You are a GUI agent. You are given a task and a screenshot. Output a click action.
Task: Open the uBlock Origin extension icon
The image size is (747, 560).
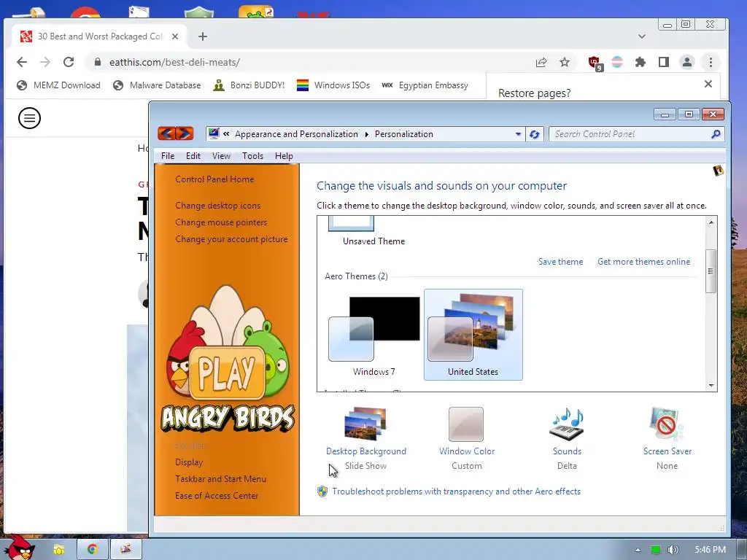click(x=595, y=63)
